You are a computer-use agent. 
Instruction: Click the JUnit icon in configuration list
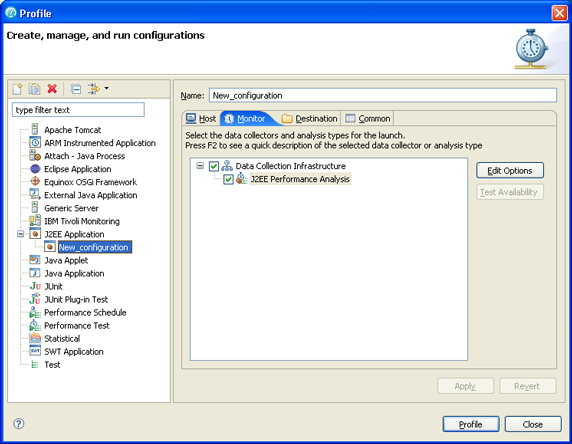(x=35, y=286)
